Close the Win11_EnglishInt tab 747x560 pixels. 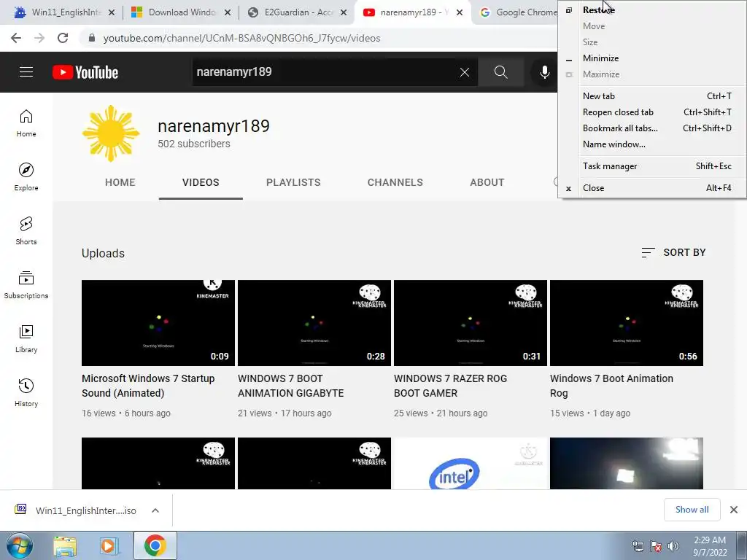click(112, 12)
